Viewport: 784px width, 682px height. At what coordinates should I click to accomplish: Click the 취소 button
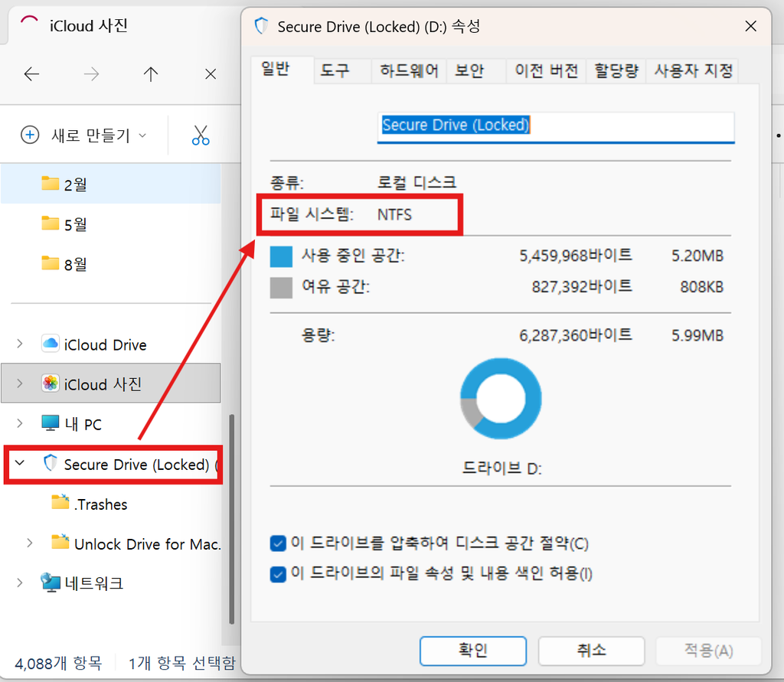pos(592,651)
